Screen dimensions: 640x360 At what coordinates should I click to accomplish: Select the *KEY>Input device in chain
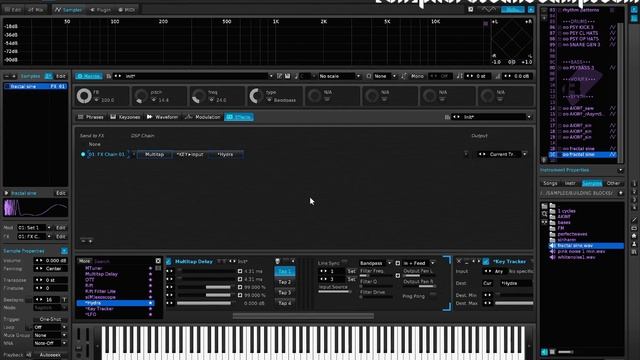pos(190,154)
